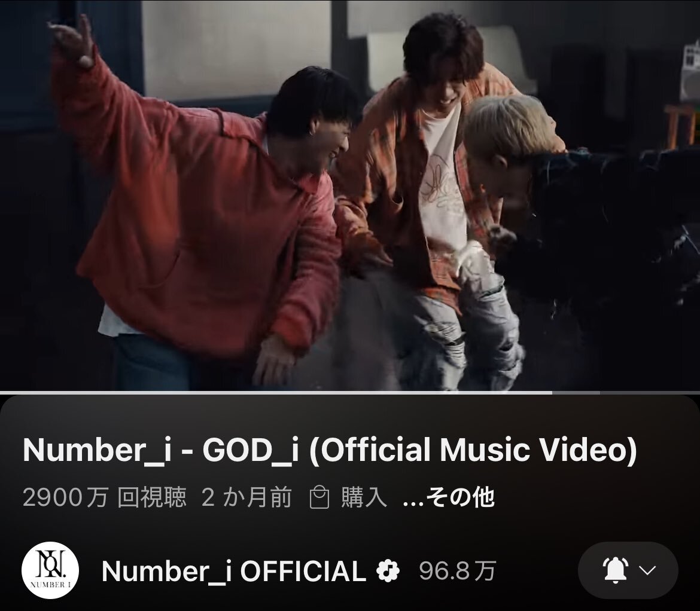The image size is (700, 611).
Task: Open the 購入 purchase link
Action: [364, 497]
